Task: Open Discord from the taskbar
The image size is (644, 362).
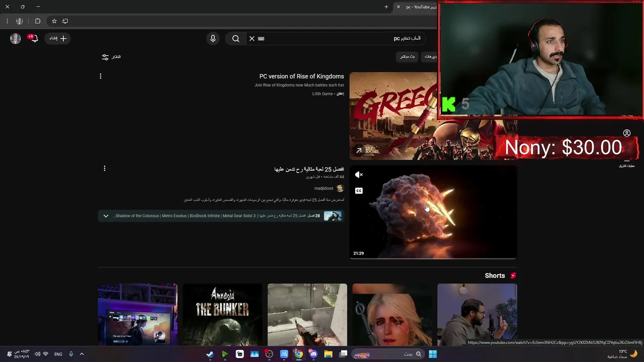Action: (x=313, y=354)
